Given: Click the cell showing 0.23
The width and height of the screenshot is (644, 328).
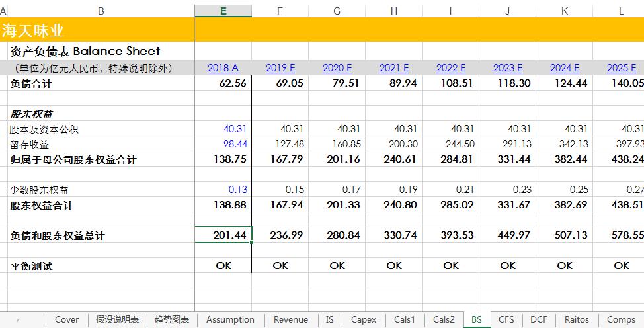Looking at the screenshot, I should (x=508, y=190).
